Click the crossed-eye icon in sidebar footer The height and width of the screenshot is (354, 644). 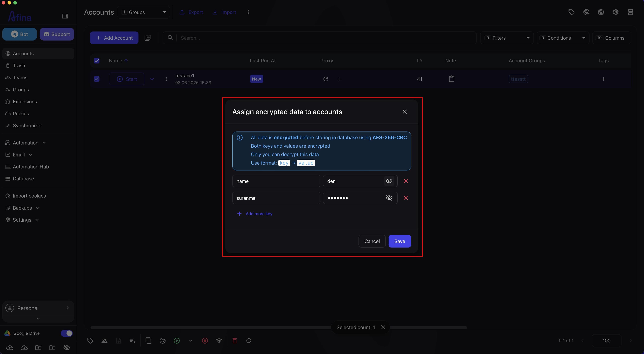pyautogui.click(x=67, y=348)
